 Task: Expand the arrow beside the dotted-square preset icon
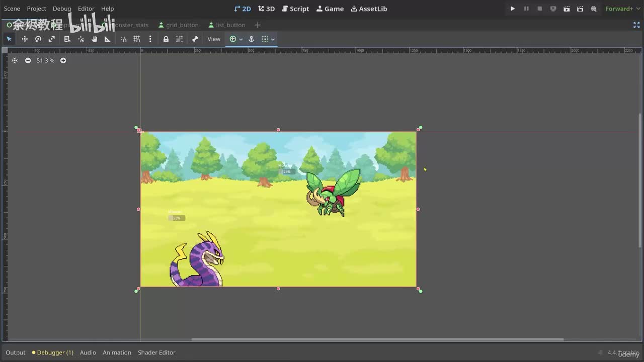(273, 39)
